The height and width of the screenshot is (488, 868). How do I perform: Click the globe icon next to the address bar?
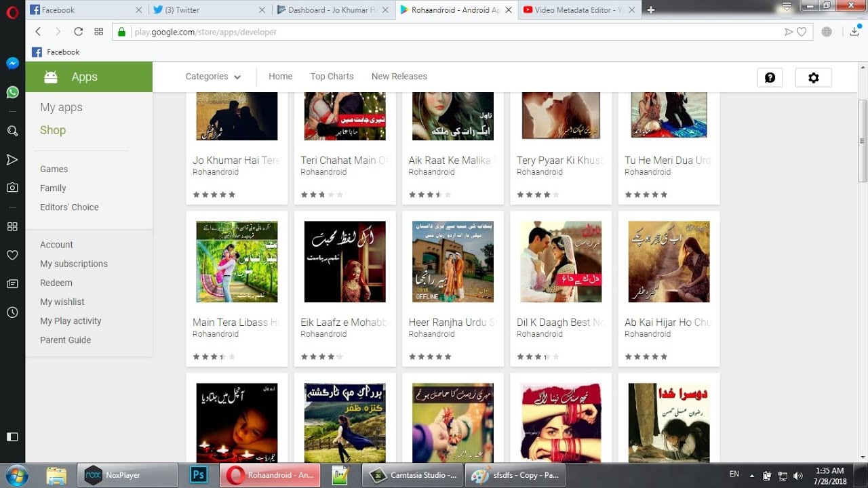point(827,32)
